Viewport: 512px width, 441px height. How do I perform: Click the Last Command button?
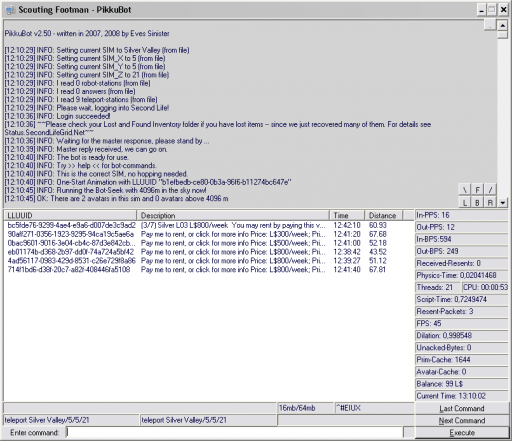click(462, 408)
